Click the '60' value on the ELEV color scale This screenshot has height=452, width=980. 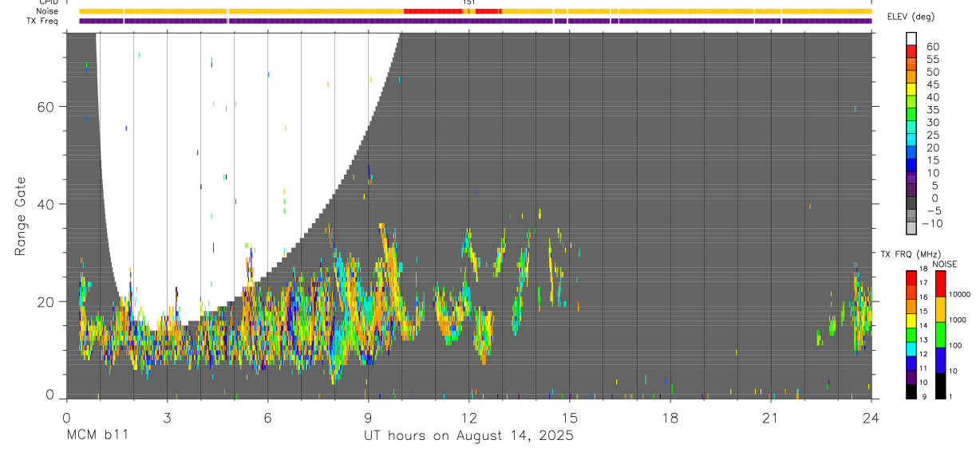point(932,46)
